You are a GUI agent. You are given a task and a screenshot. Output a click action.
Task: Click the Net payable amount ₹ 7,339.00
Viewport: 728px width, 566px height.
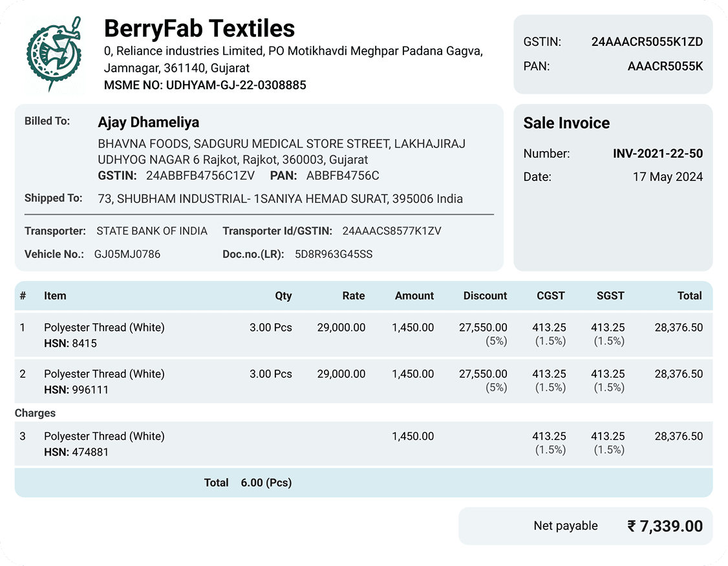[x=665, y=526]
